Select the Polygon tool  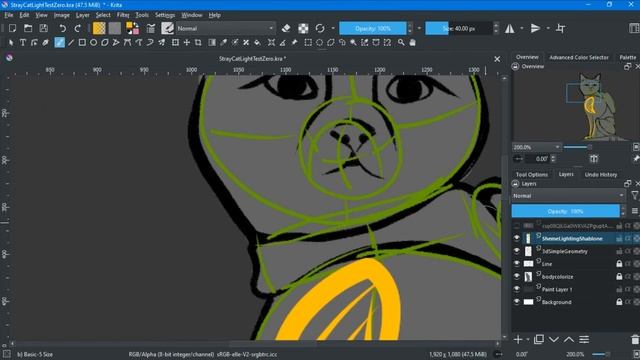[x=105, y=42]
